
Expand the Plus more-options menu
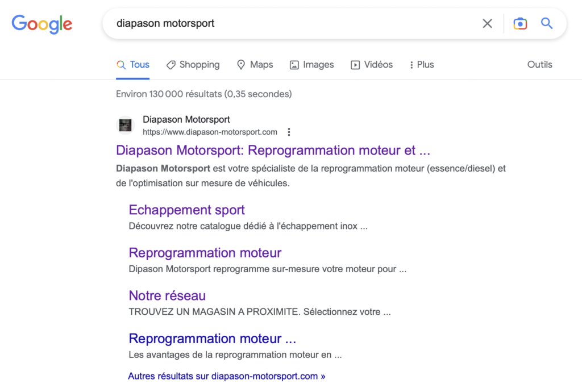pyautogui.click(x=422, y=65)
